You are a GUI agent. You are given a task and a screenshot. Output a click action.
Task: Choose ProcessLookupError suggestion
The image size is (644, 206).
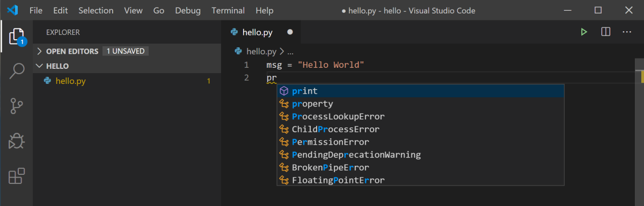420,117
